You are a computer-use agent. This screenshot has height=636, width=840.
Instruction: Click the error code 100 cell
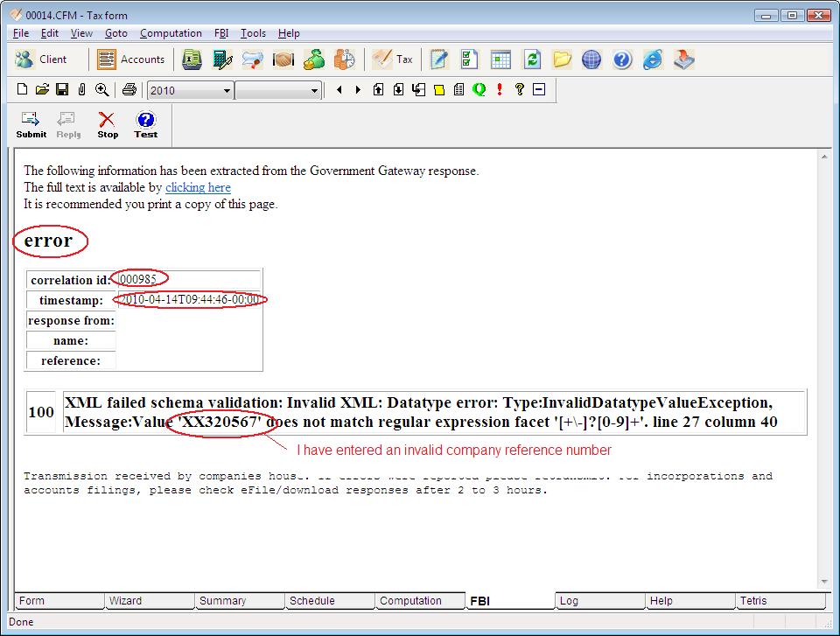tap(41, 412)
